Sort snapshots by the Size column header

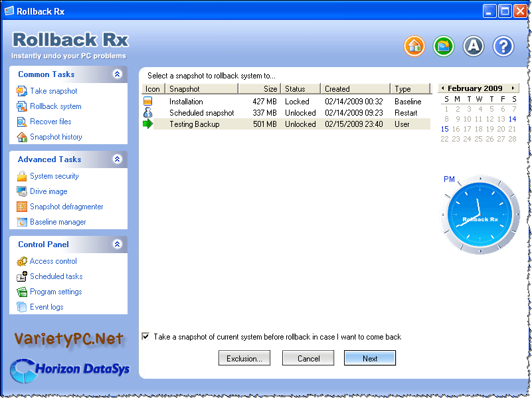(x=259, y=88)
